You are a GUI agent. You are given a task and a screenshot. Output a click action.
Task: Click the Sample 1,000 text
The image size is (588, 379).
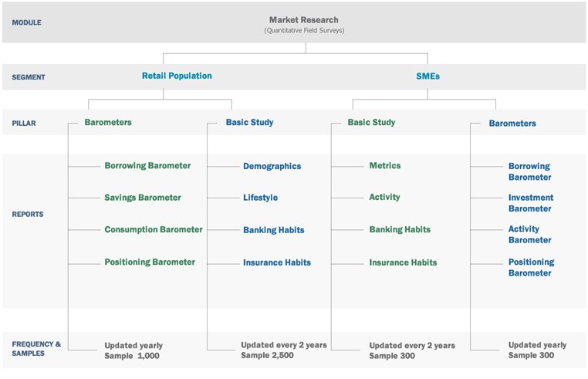(133, 356)
